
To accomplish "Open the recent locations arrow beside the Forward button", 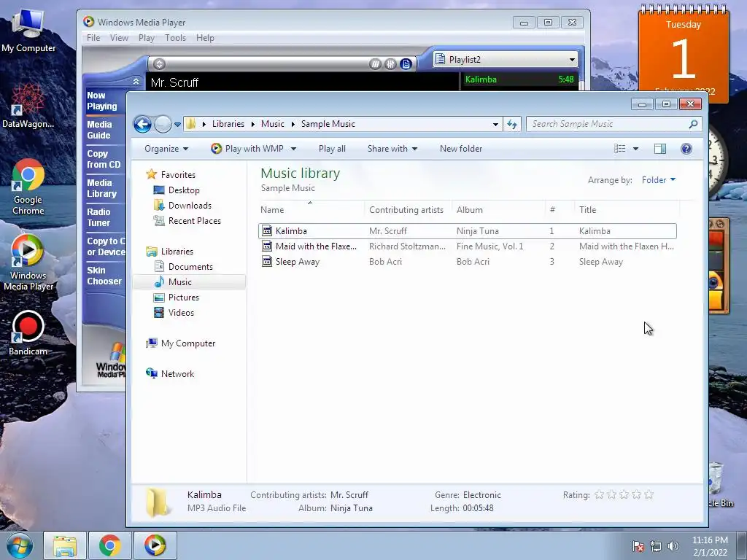I will tap(178, 124).
